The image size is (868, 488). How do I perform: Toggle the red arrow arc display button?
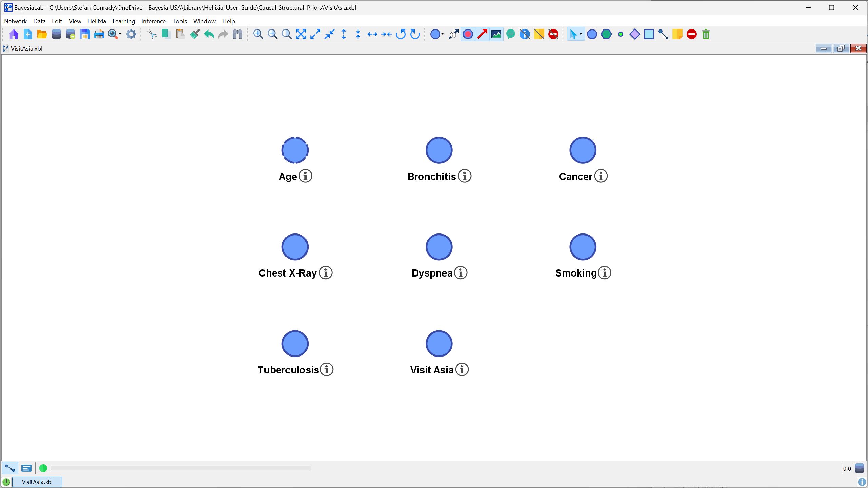pos(482,34)
